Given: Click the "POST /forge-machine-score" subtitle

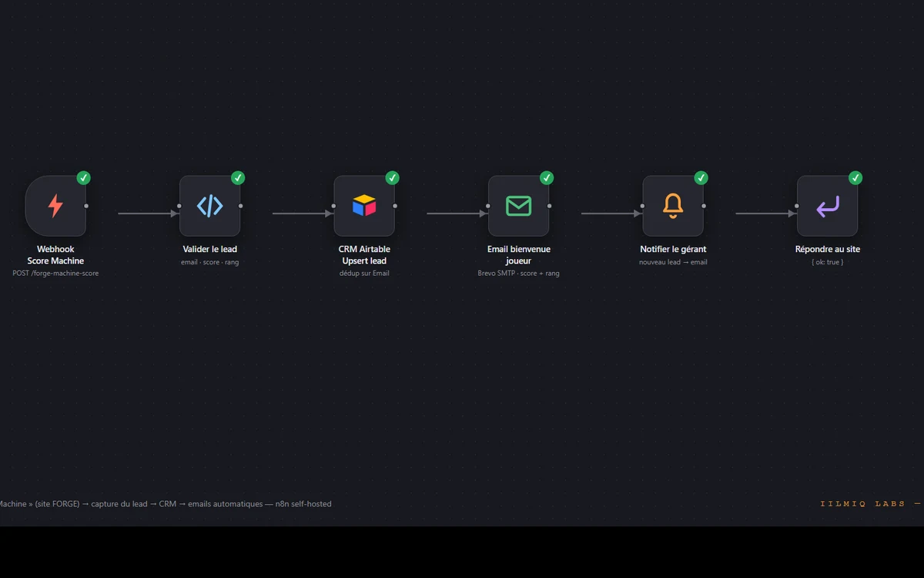Looking at the screenshot, I should tap(55, 273).
